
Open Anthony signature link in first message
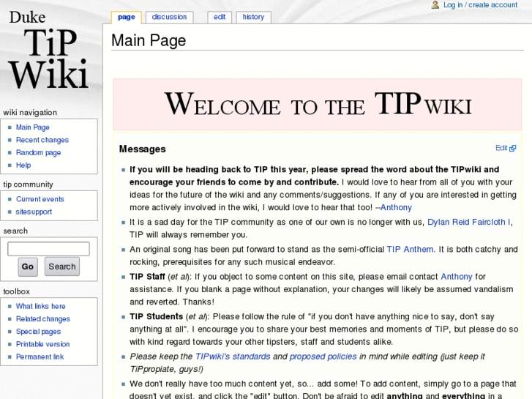coord(396,207)
